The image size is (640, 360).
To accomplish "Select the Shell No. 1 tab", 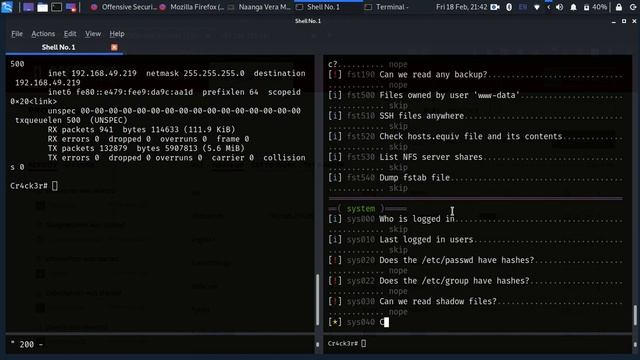I will coord(58,47).
